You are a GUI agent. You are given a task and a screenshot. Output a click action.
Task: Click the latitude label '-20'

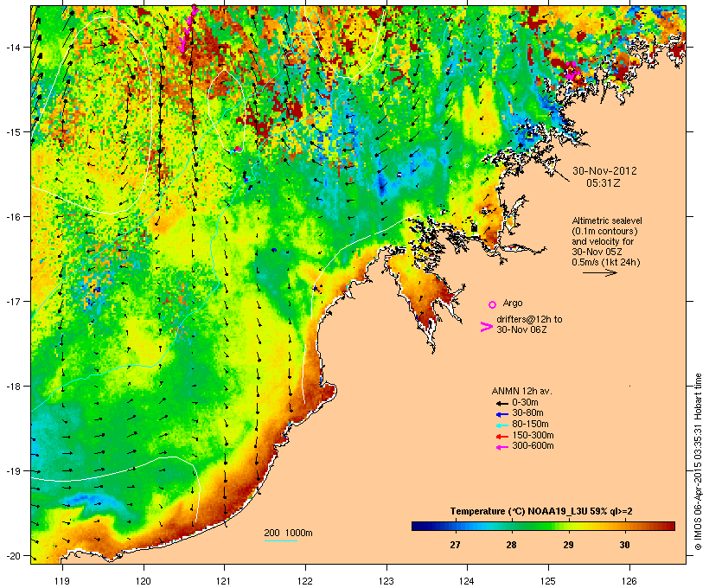tap(12, 556)
